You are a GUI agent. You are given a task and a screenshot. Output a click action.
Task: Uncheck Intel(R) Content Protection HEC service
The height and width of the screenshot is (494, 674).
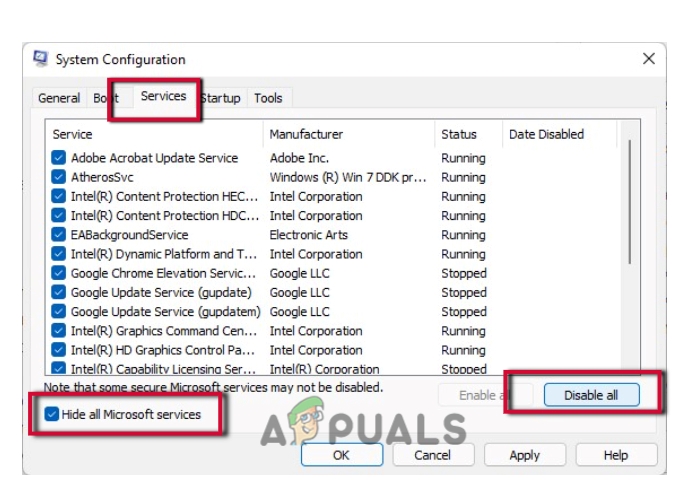tap(58, 196)
